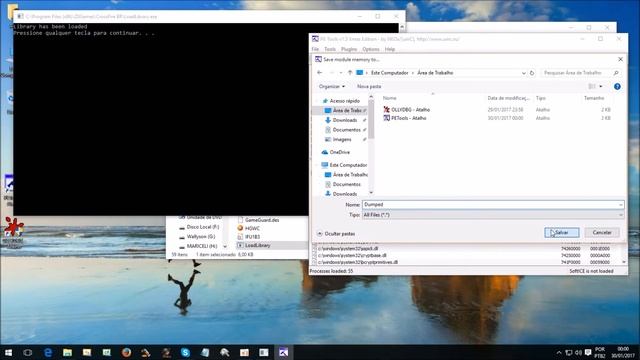Open Skype from the taskbar
The height and width of the screenshot is (360, 640).
pos(185,352)
